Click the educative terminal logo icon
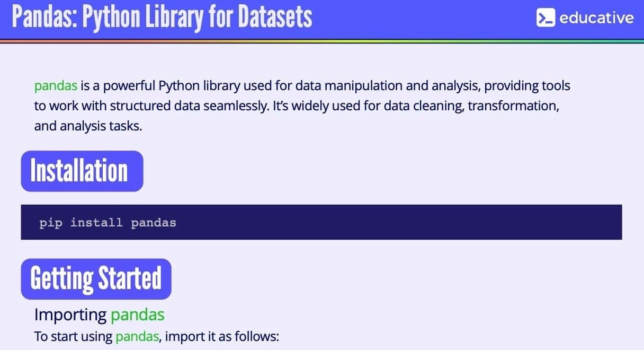This screenshot has height=350, width=644. [545, 18]
